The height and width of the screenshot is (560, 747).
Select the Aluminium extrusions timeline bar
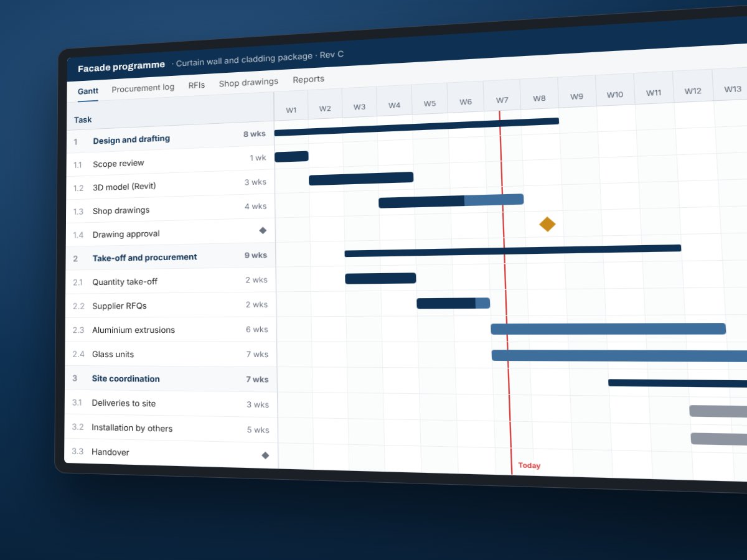pos(608,329)
